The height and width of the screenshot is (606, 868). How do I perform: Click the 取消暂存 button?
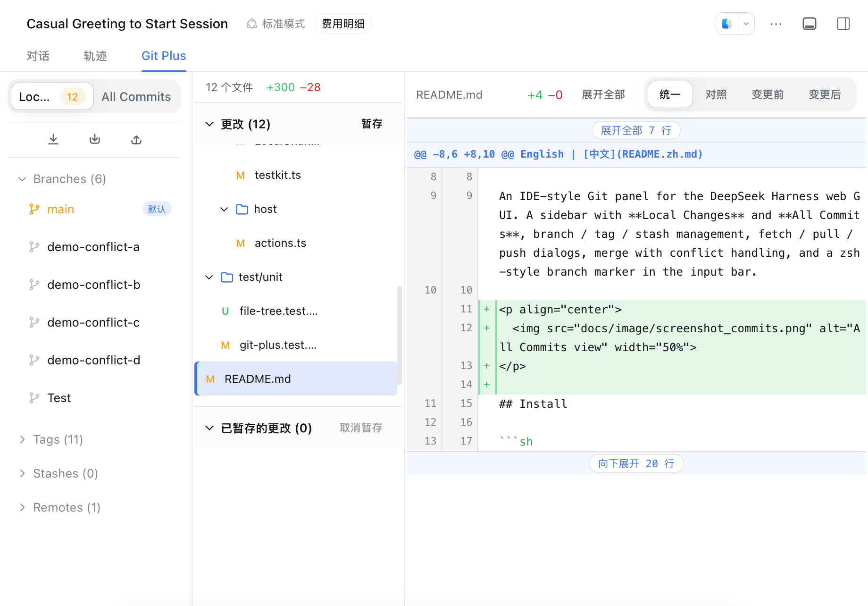click(361, 428)
